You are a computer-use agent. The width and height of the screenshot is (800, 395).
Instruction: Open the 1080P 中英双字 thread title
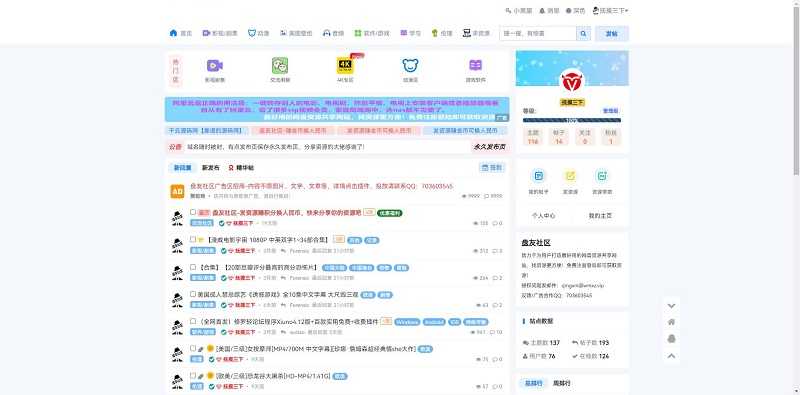coord(268,239)
